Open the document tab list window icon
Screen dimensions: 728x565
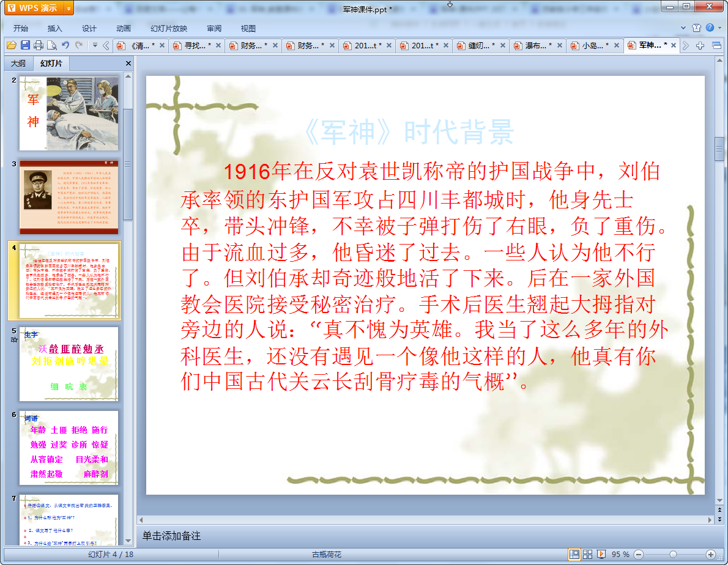(716, 45)
